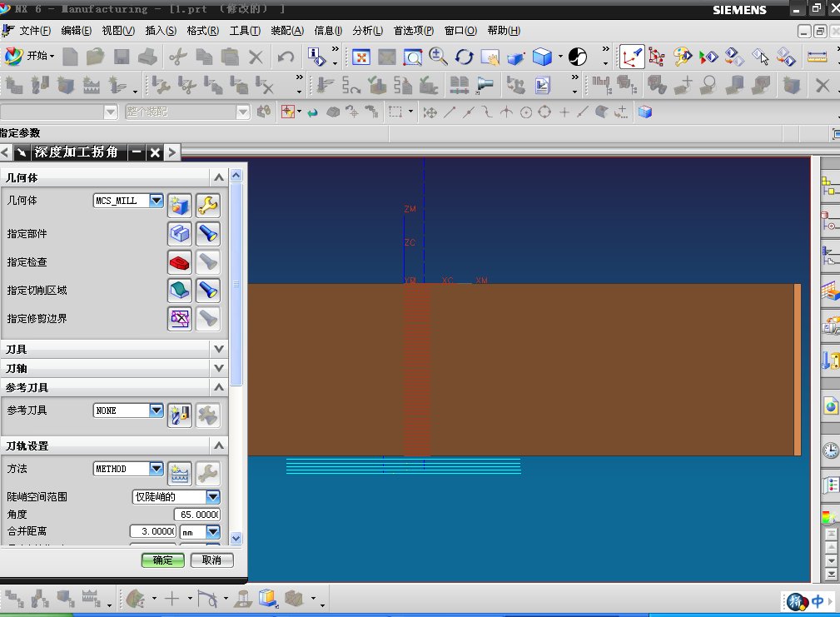The height and width of the screenshot is (617, 840).
Task: Minimize the 深度加工拐角 dialog bar
Action: pyautogui.click(x=137, y=152)
